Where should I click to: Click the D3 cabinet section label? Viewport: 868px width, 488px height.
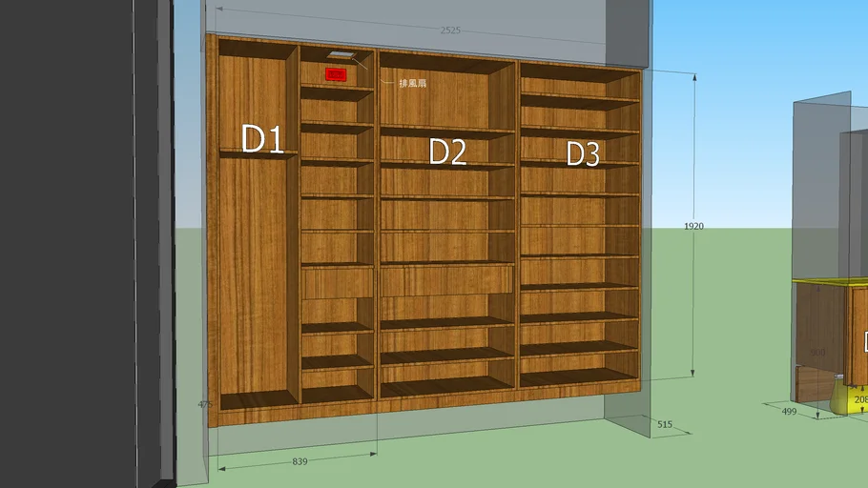[x=582, y=153]
